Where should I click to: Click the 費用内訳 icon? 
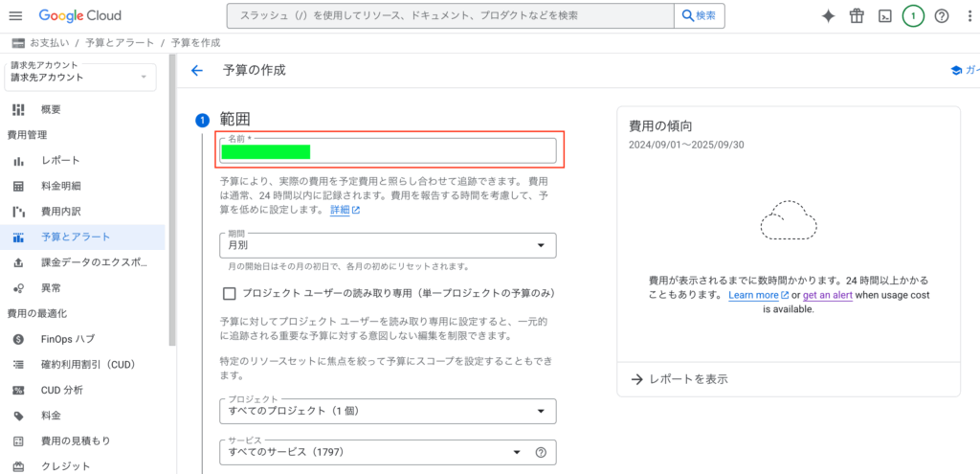tap(18, 212)
